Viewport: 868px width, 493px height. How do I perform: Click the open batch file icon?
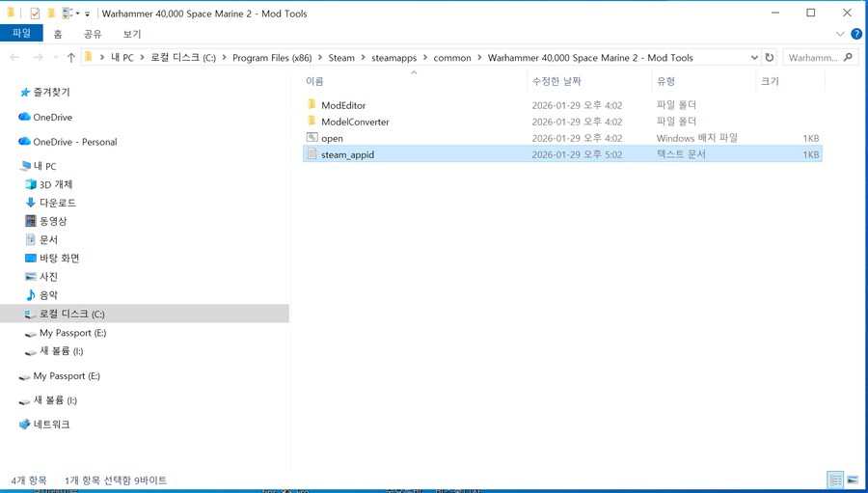312,138
